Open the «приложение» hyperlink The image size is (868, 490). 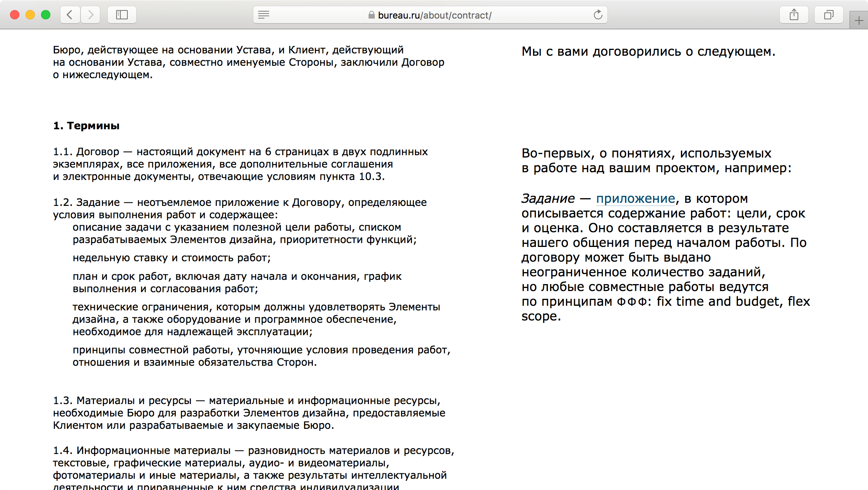[635, 199]
